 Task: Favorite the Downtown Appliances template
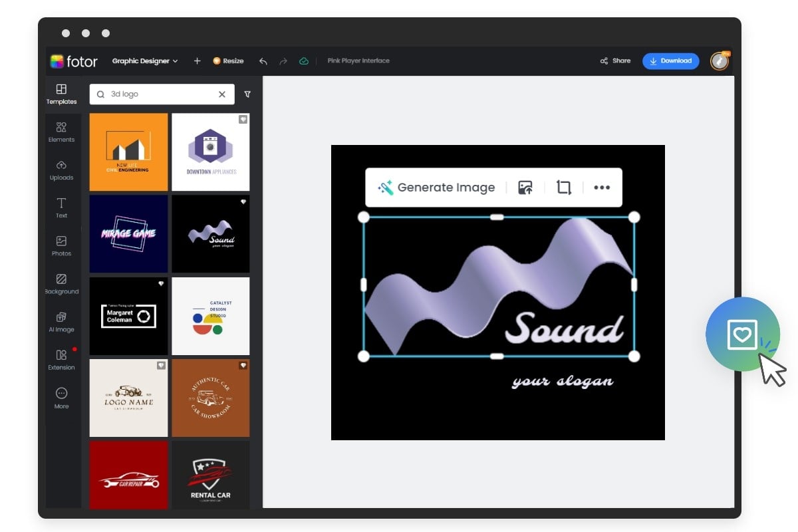click(243, 119)
